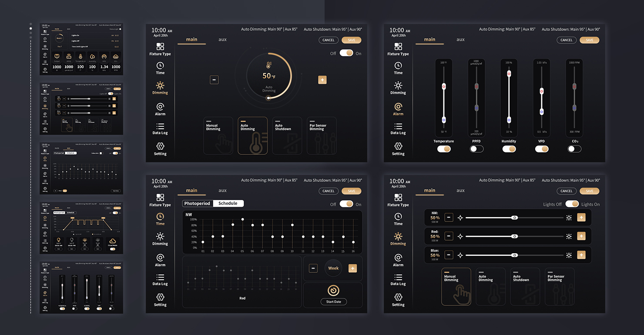The image size is (644, 335).
Task: Switch to the Schedule tab next to Photoperiod
Action: tap(228, 204)
